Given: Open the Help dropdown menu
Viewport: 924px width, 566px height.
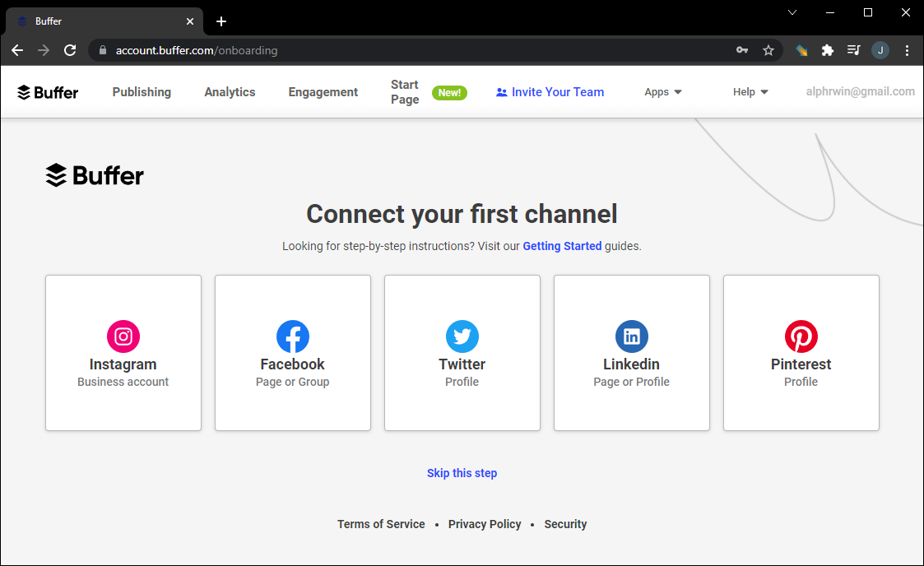Looking at the screenshot, I should pos(750,92).
